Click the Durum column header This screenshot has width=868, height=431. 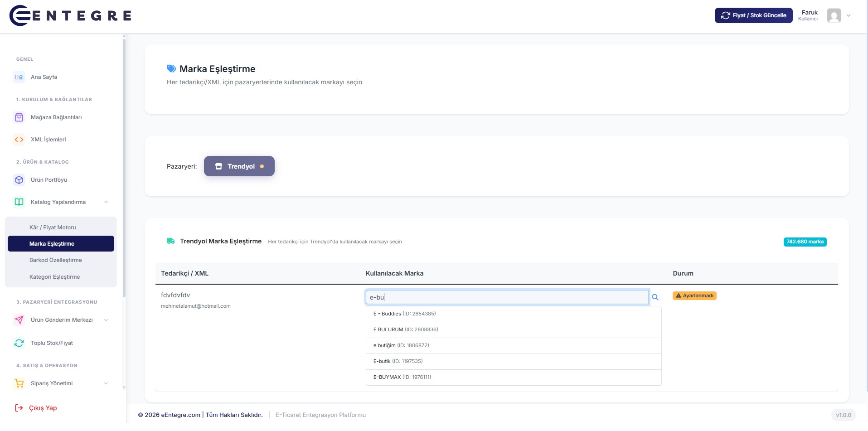tap(683, 274)
